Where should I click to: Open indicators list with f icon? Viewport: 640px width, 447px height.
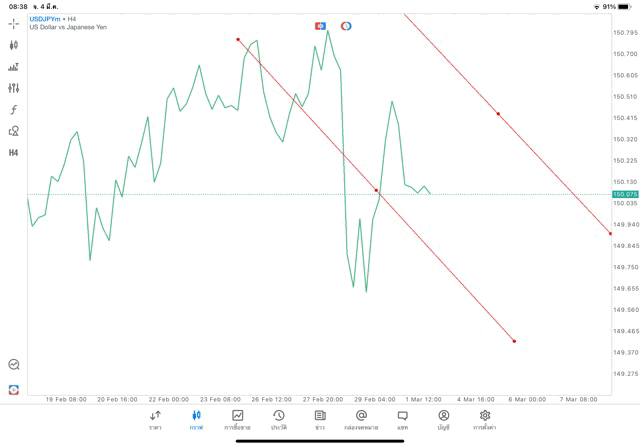(x=13, y=109)
